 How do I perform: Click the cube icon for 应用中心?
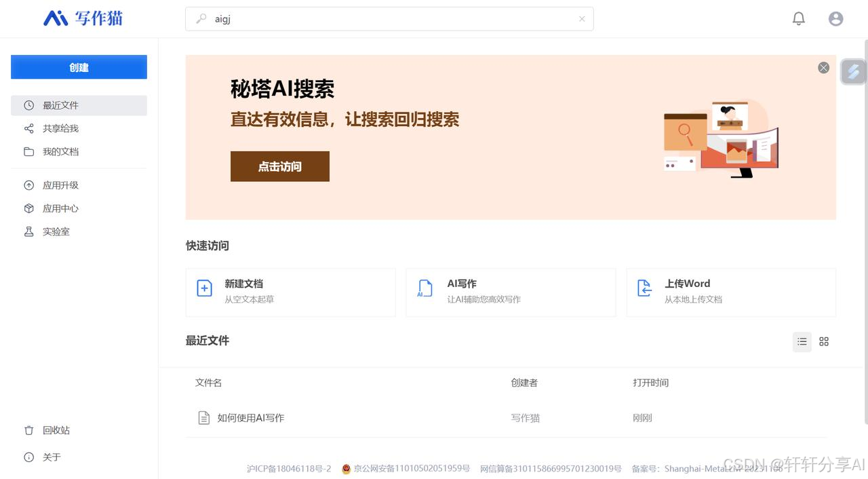[28, 208]
